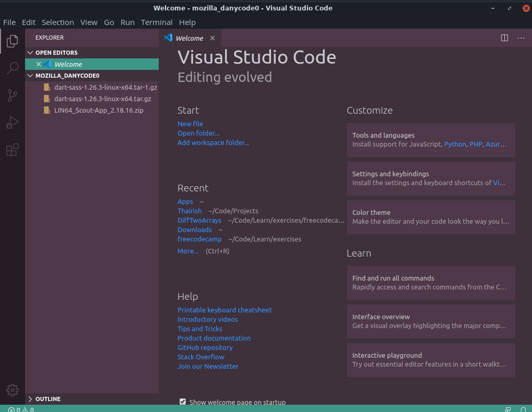Open GitHub repository link
Screen dimensions: 532x412
coord(205,348)
